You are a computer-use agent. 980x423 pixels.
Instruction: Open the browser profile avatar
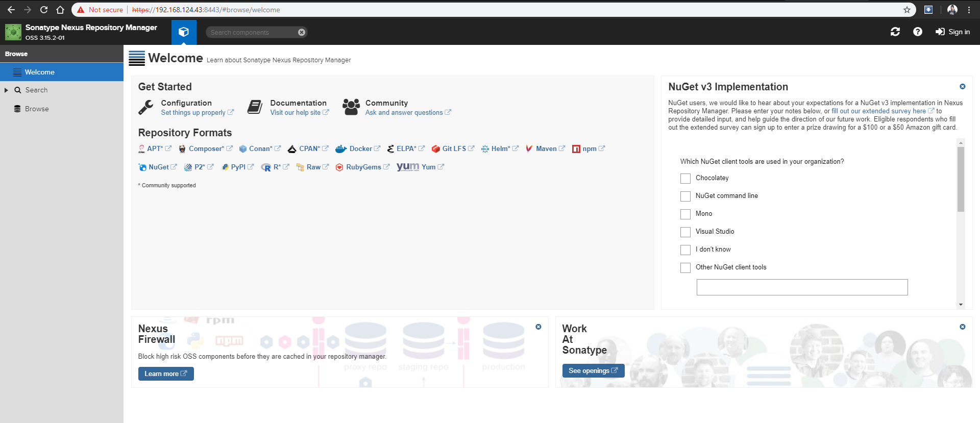tap(952, 10)
